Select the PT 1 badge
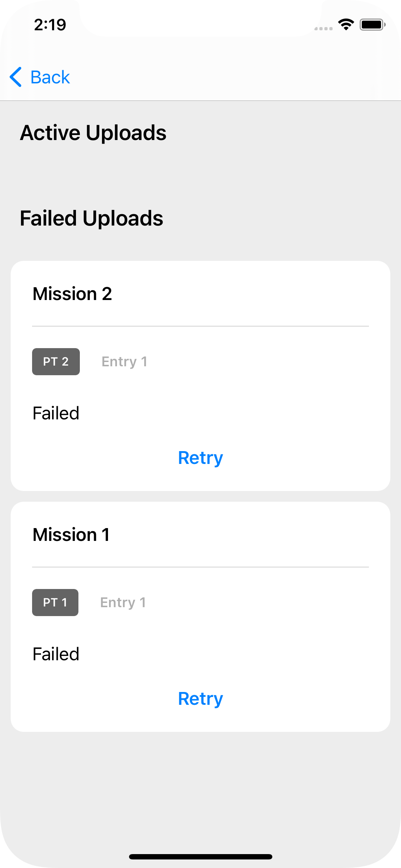 [55, 603]
